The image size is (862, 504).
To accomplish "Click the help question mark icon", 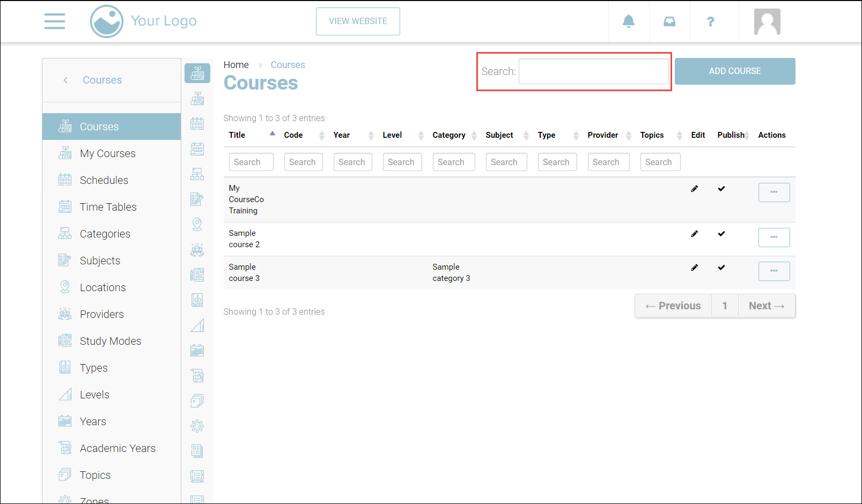I will coord(710,21).
